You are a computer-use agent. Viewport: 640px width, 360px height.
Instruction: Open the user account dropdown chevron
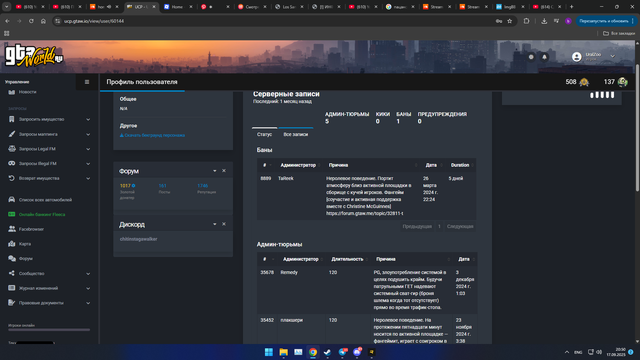pyautogui.click(x=612, y=56)
